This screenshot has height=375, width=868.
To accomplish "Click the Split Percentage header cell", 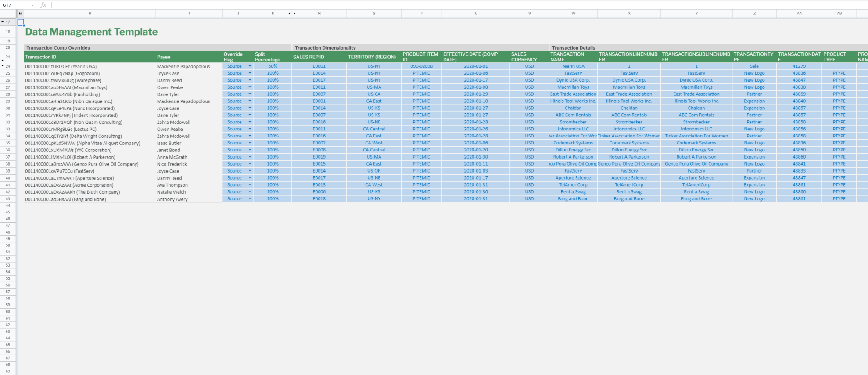I will [x=273, y=57].
